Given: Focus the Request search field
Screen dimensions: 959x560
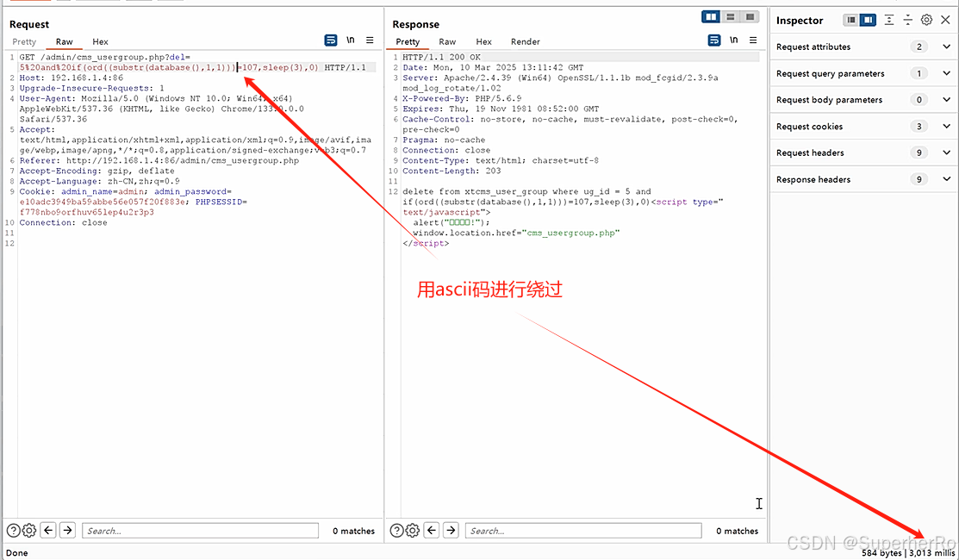Looking at the screenshot, I should [201, 531].
